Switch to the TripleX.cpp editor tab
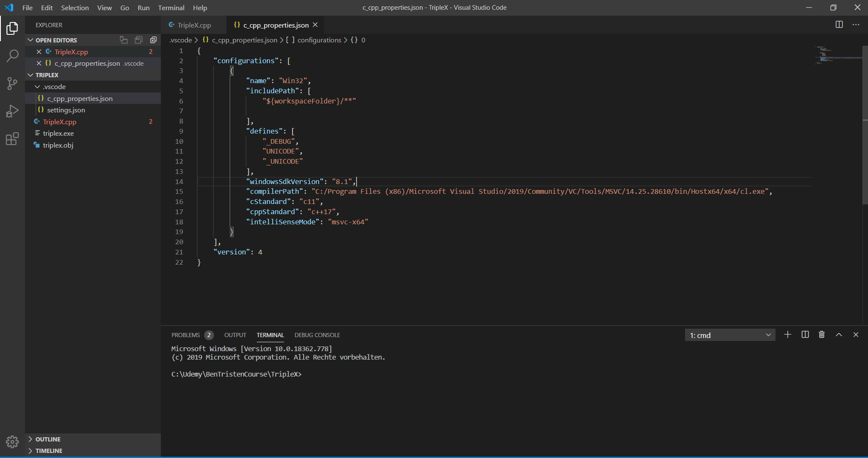This screenshot has height=458, width=868. tap(194, 25)
